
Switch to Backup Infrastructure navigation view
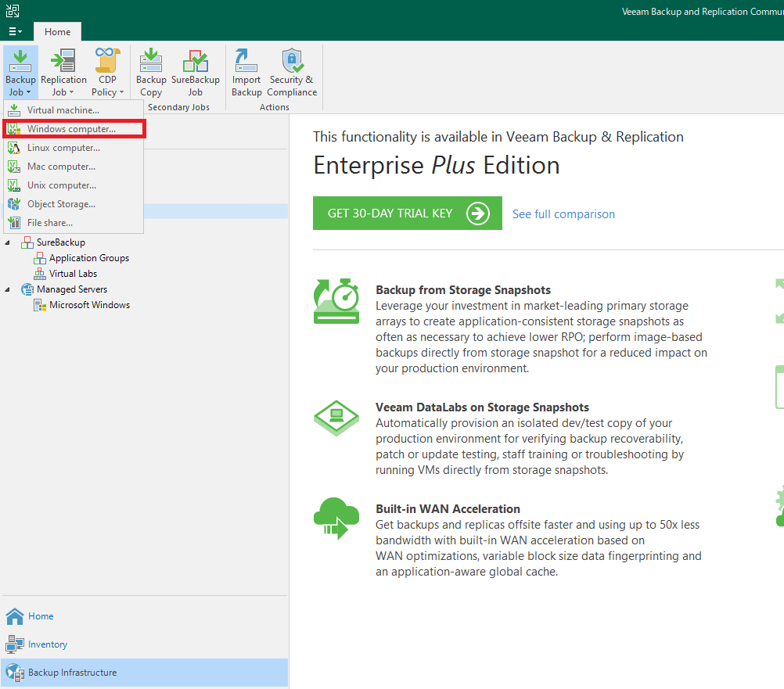pos(145,673)
